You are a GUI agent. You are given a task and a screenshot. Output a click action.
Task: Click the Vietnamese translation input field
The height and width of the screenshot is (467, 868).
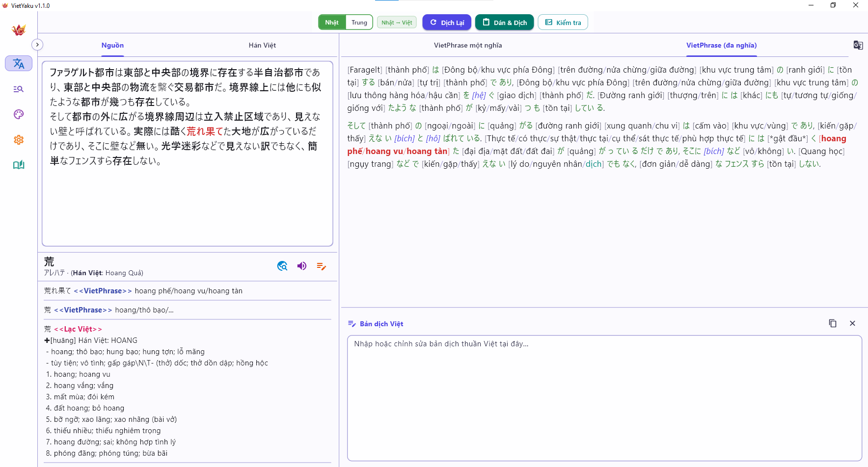(x=604, y=398)
